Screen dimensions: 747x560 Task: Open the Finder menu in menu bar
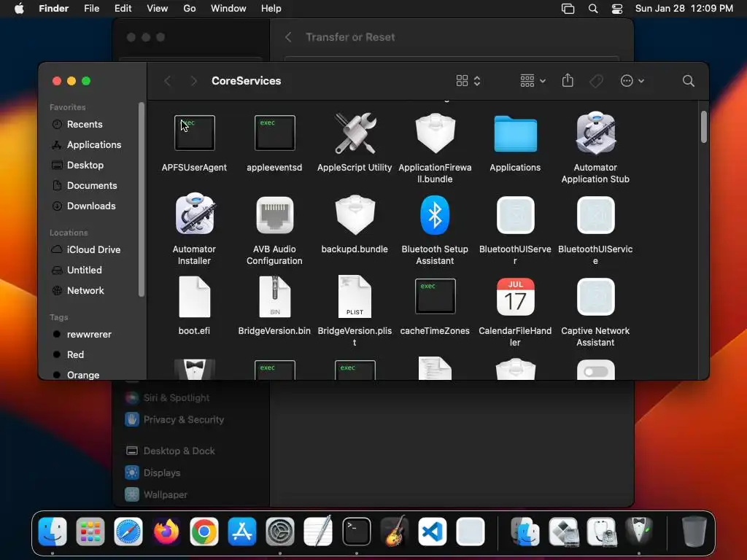(x=54, y=8)
